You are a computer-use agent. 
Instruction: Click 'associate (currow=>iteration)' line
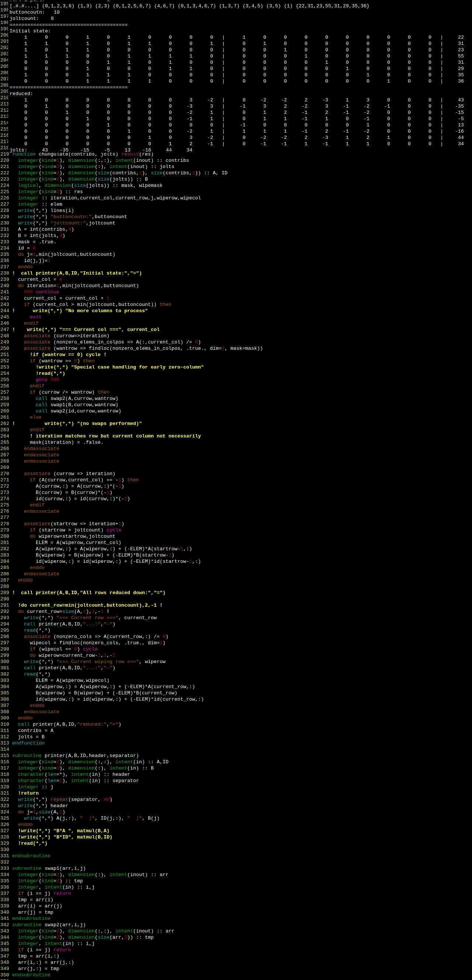coord(67,336)
